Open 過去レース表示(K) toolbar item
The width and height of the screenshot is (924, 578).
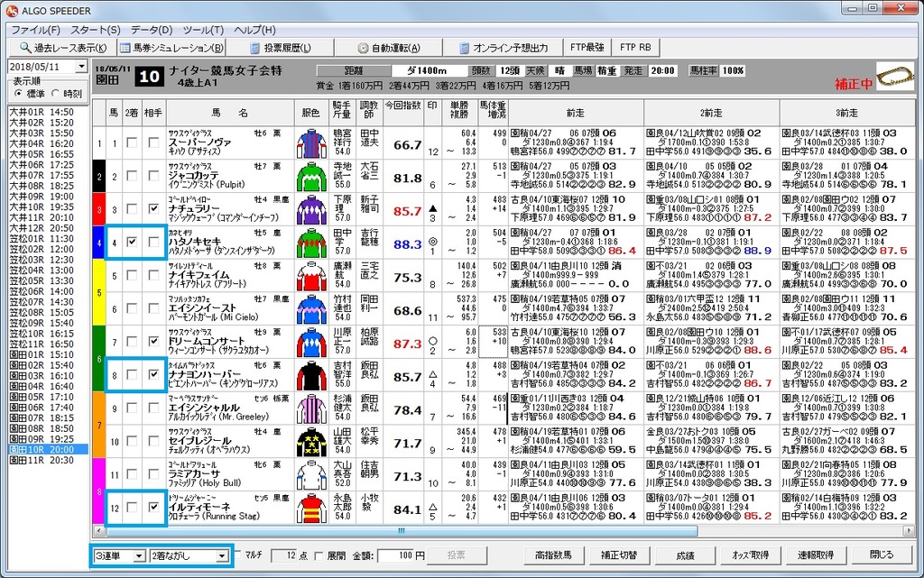(x=62, y=48)
